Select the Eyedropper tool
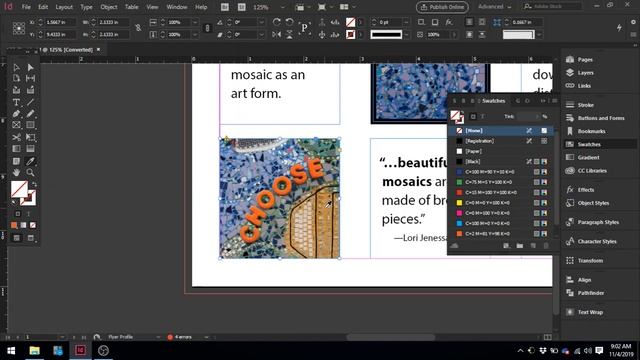 tap(31, 161)
